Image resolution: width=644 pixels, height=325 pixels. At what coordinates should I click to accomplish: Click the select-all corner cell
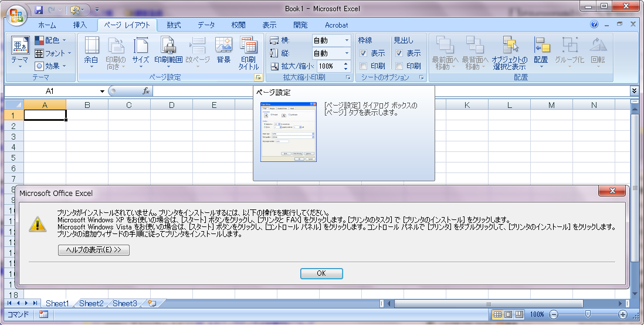(x=14, y=105)
